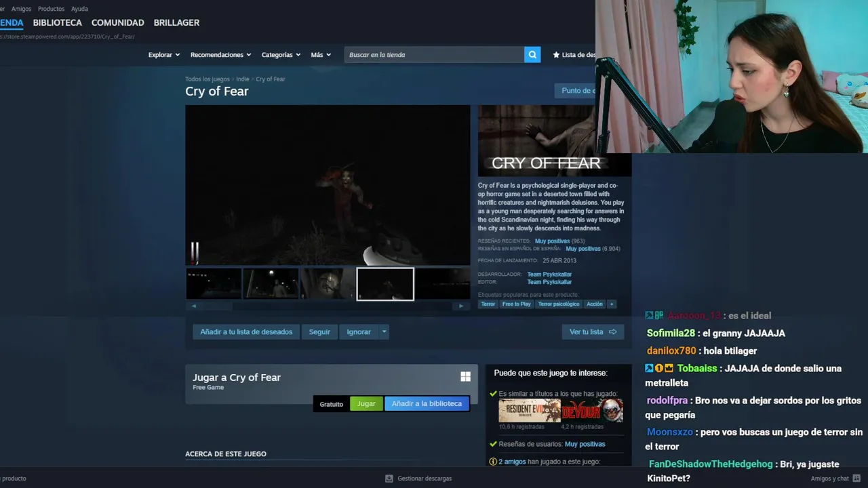Open Lista de deseos star link
Image resolution: width=868 pixels, height=488 pixels.
click(574, 55)
